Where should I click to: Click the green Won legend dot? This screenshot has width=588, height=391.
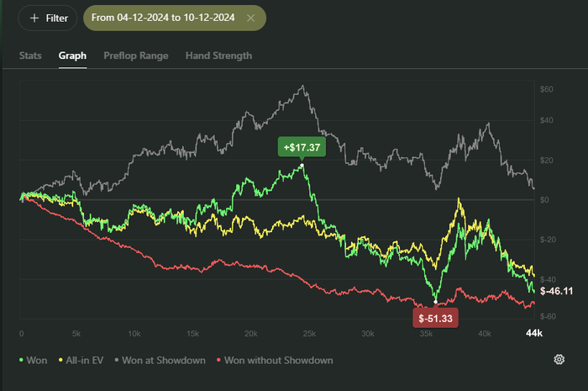coord(20,361)
